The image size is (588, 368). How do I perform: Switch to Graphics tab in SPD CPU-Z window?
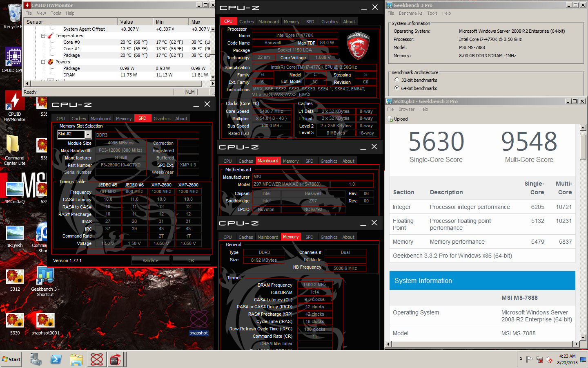pyautogui.click(x=162, y=119)
